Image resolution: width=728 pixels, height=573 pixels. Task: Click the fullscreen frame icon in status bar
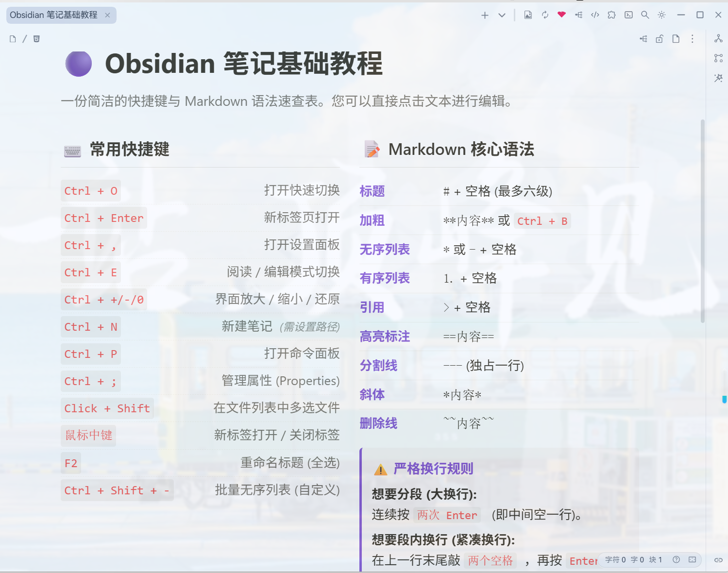(692, 560)
